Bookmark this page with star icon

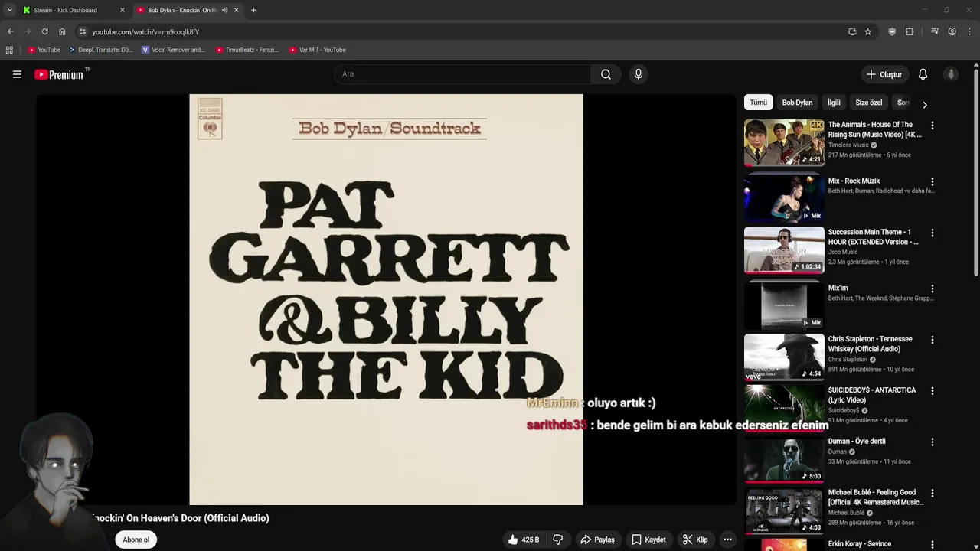point(867,31)
